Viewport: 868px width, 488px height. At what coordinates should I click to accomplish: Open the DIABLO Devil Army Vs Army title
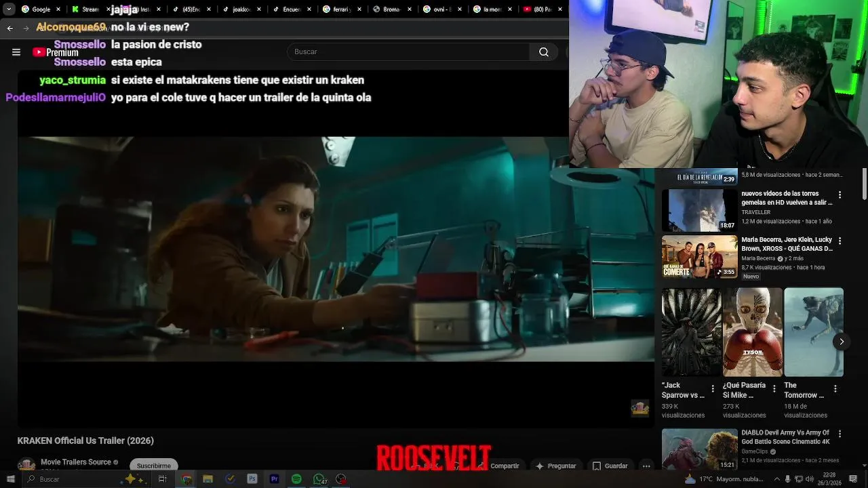[x=785, y=437]
